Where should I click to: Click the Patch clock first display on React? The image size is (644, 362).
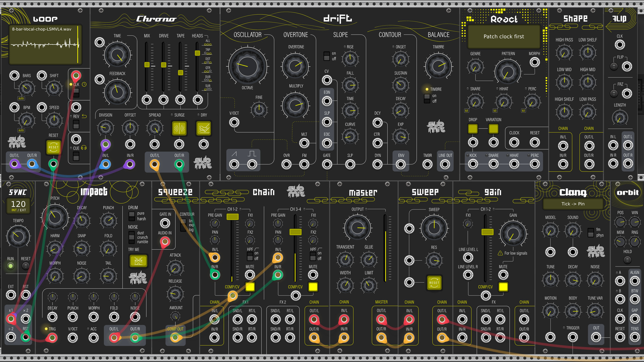click(503, 36)
